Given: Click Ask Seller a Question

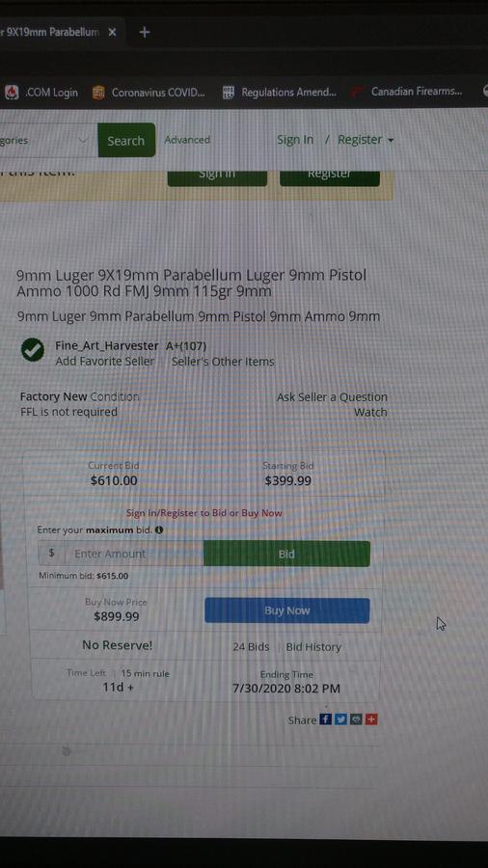Looking at the screenshot, I should point(332,397).
